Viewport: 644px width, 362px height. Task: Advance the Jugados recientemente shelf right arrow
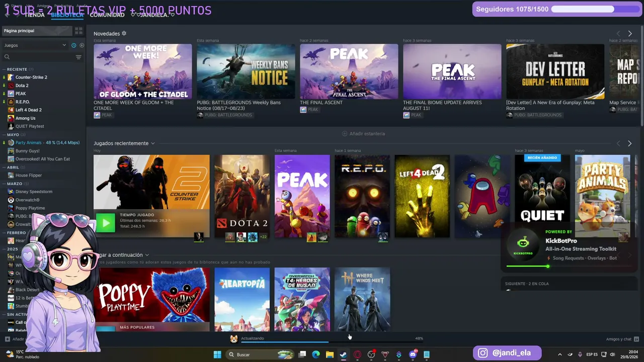pyautogui.click(x=629, y=143)
